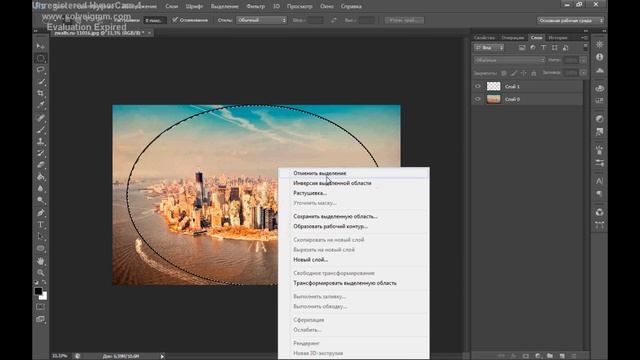Select the Lasso tool
640x360 pixels.
point(40,70)
